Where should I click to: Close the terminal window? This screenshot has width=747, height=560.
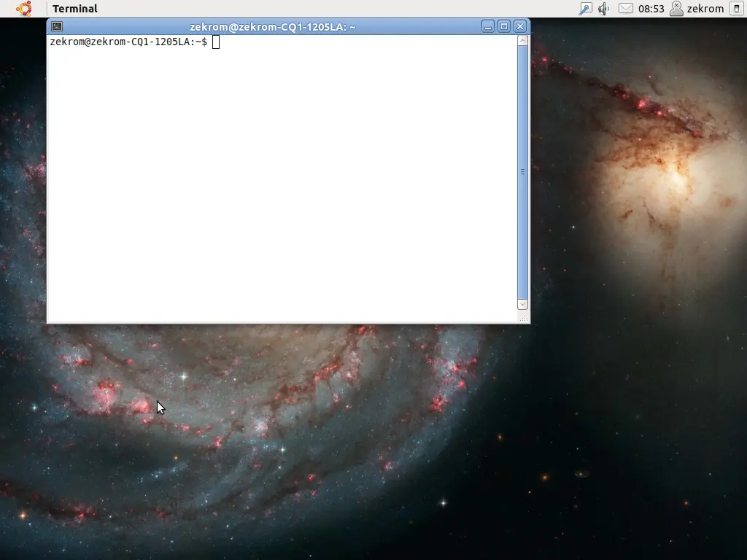(x=520, y=27)
